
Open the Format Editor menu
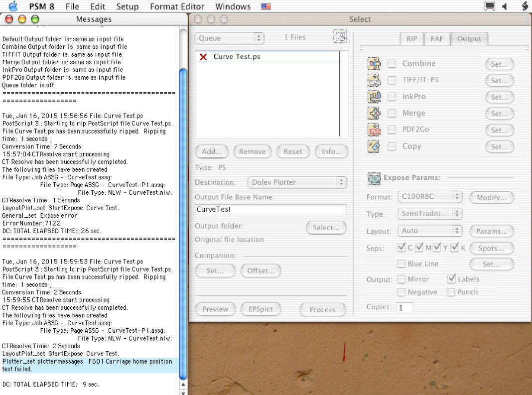[x=177, y=6]
